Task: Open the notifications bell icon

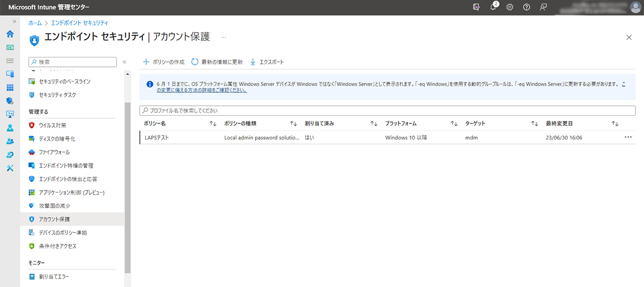Action: 493,7
